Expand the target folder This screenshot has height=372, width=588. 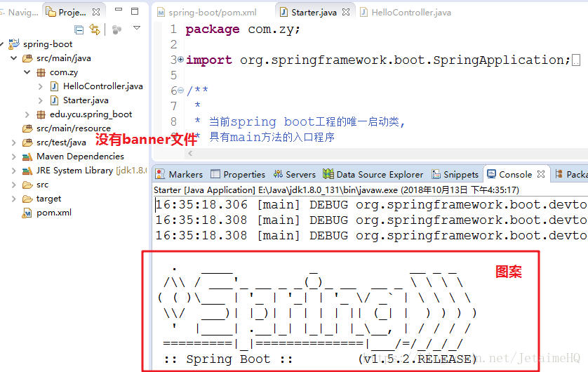click(14, 199)
